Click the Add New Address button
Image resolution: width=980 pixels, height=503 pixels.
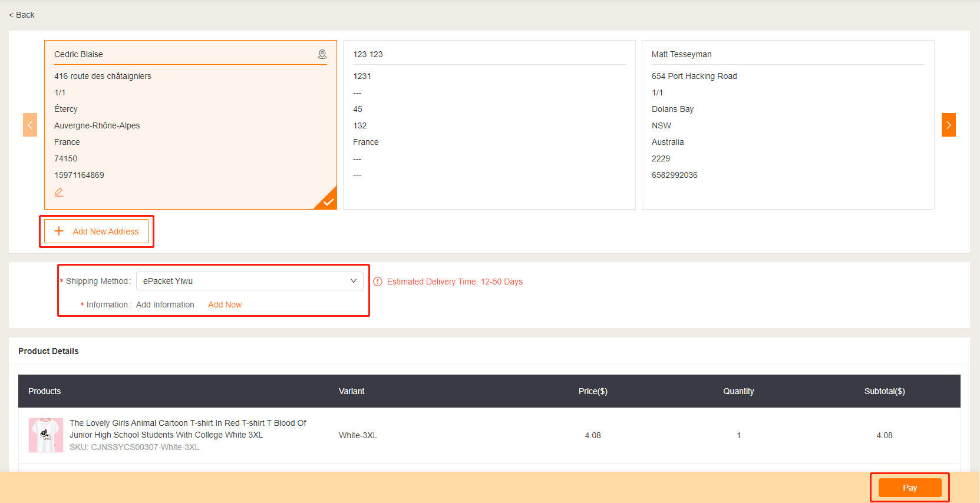coord(97,231)
